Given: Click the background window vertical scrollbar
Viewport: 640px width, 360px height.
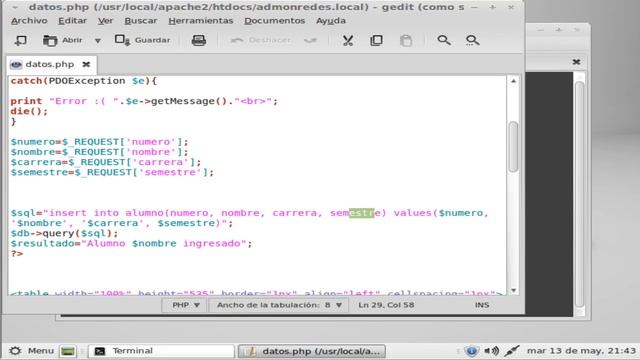Looking at the screenshot, I should [579, 194].
